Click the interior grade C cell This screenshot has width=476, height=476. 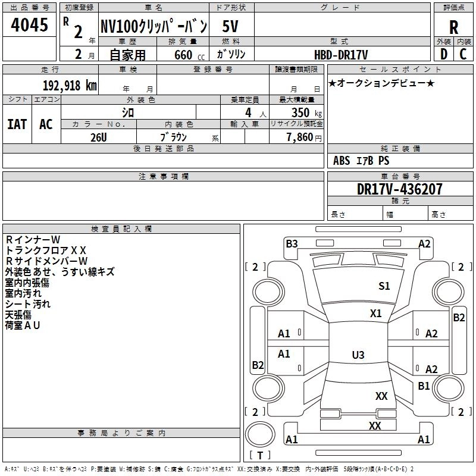pyautogui.click(x=463, y=54)
